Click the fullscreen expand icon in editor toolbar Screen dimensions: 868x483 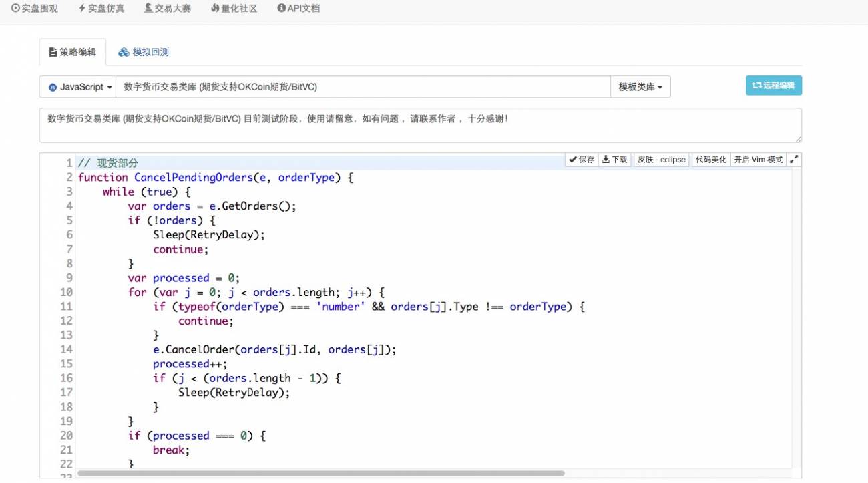(x=794, y=160)
